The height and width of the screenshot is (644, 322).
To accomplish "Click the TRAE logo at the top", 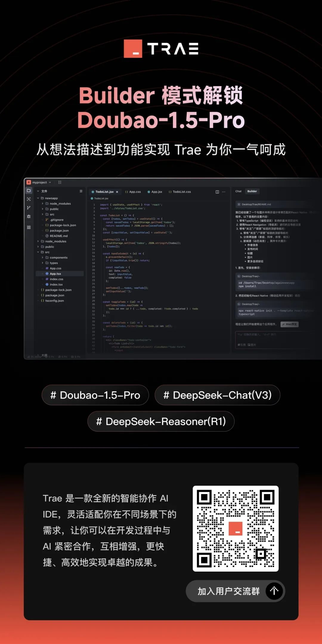I will click(x=161, y=49).
